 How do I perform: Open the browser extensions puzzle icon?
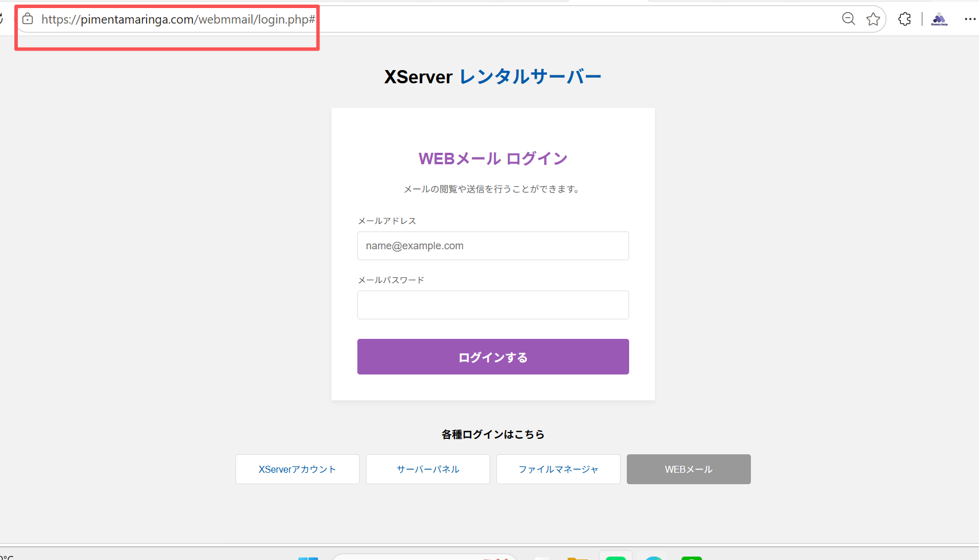click(905, 19)
